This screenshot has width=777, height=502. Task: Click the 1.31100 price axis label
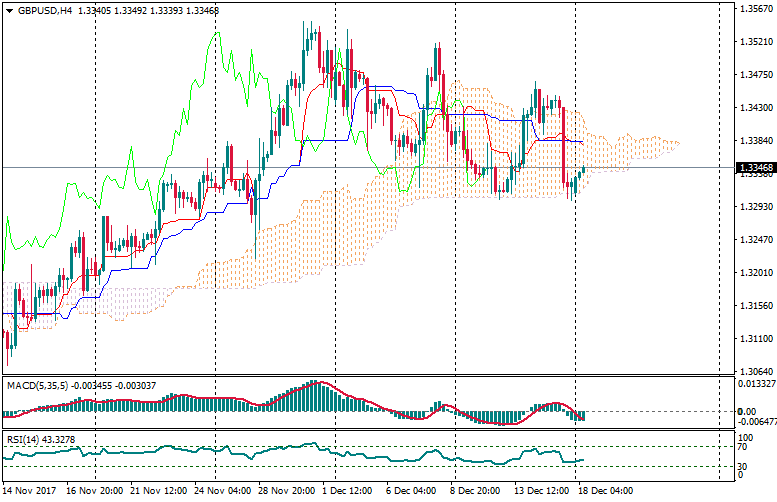755,339
